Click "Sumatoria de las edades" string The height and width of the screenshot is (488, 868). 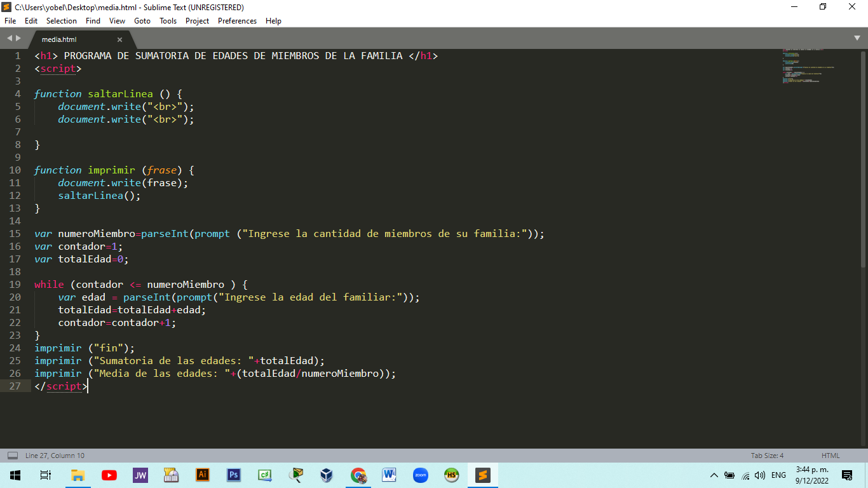point(173,361)
